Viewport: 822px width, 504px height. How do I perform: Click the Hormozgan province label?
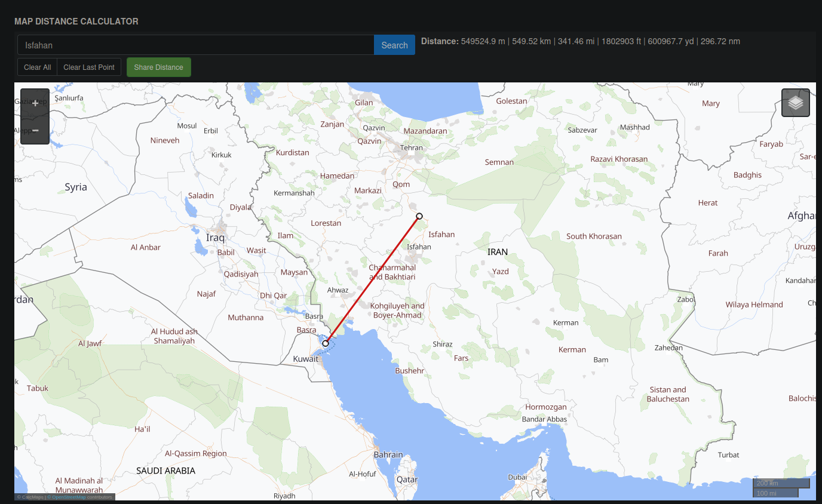point(546,407)
